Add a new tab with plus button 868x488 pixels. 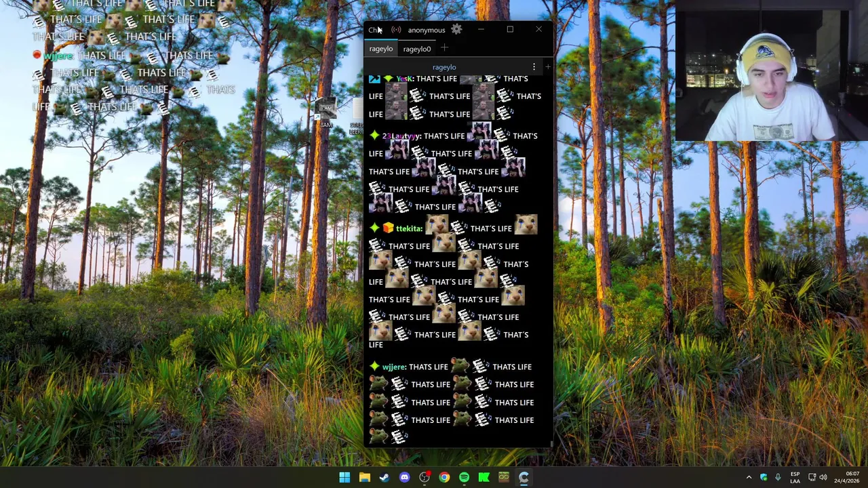pos(444,48)
